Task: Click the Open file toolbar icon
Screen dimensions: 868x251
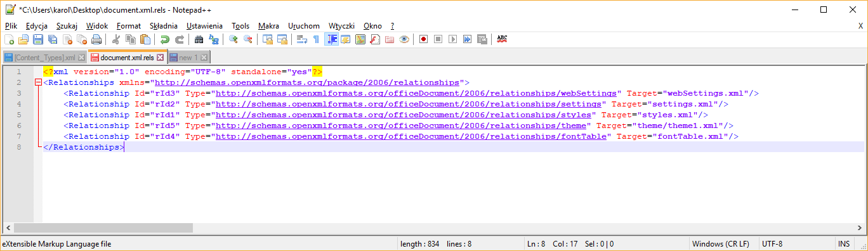Action: click(x=23, y=39)
